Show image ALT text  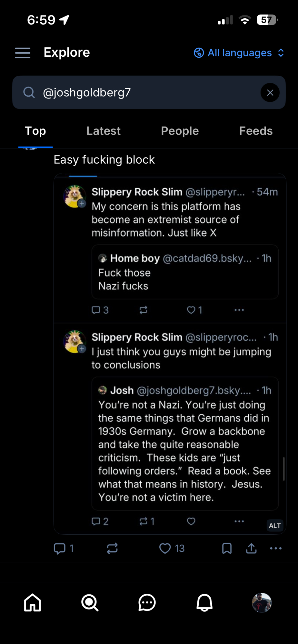click(275, 526)
